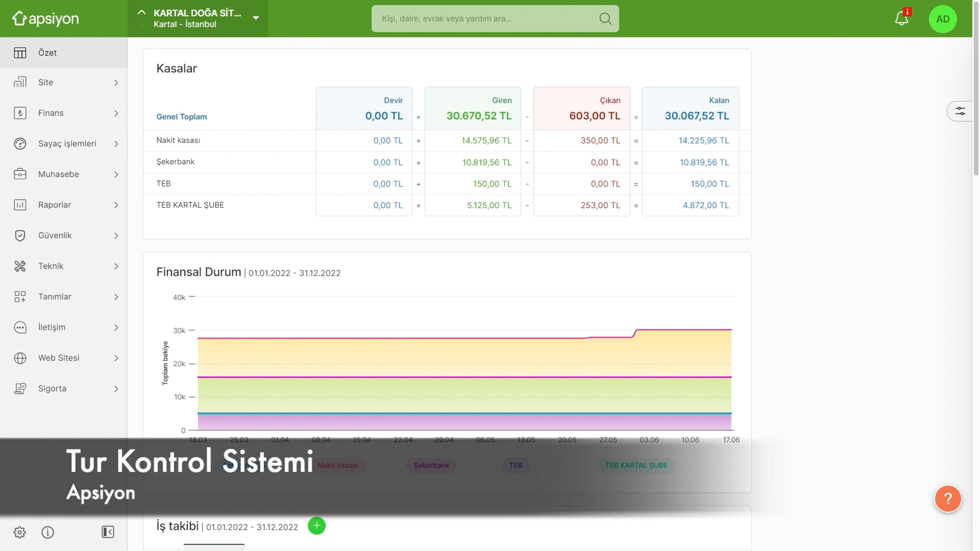980x551 pixels.
Task: Click the notification bell icon
Action: point(901,18)
